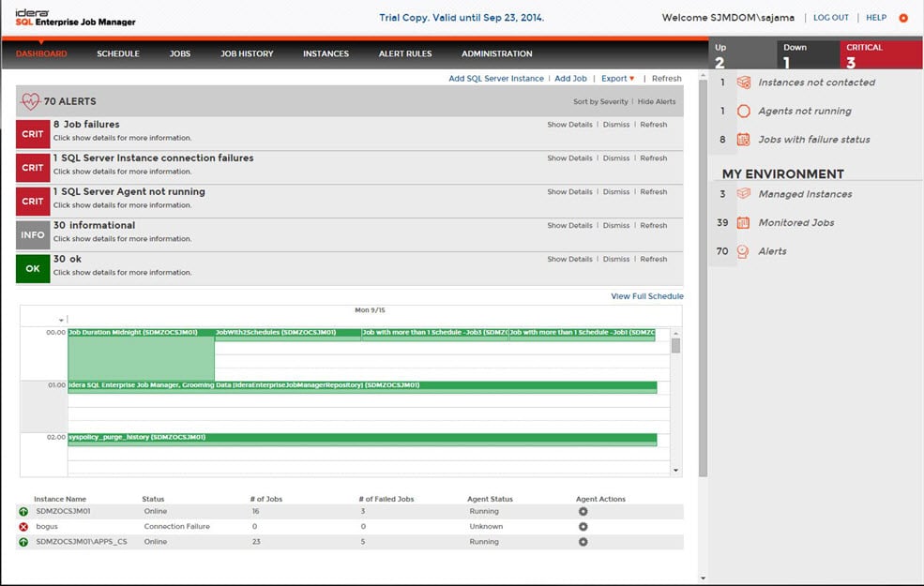Click the Add SQL Server Instance link
The height and width of the screenshot is (586, 924).
click(x=495, y=79)
